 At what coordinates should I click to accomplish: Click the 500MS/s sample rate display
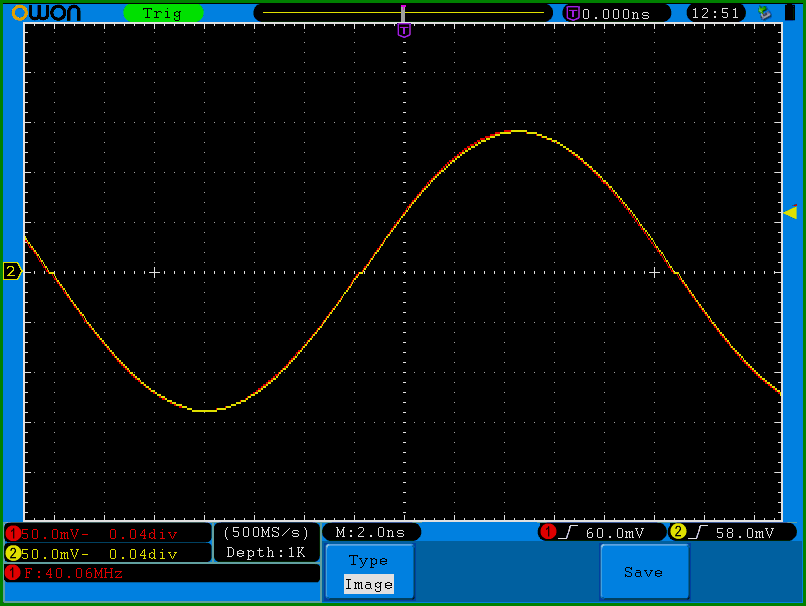point(266,532)
